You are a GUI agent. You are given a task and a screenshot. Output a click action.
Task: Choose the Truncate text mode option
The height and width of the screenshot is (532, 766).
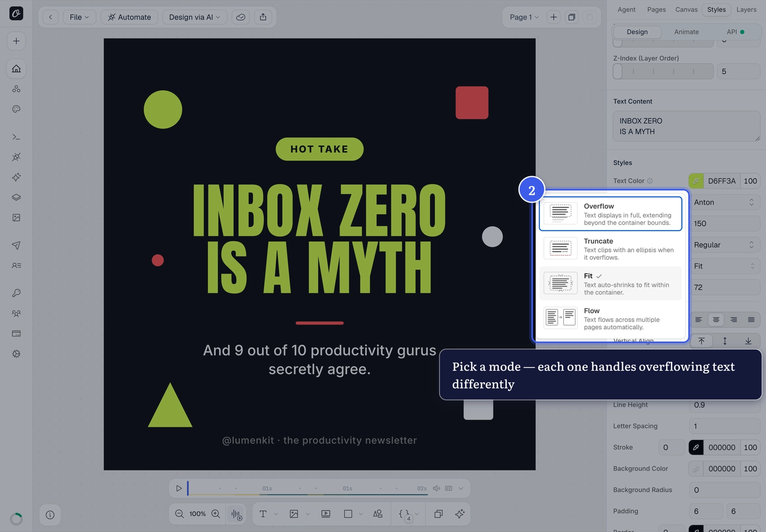(610, 249)
